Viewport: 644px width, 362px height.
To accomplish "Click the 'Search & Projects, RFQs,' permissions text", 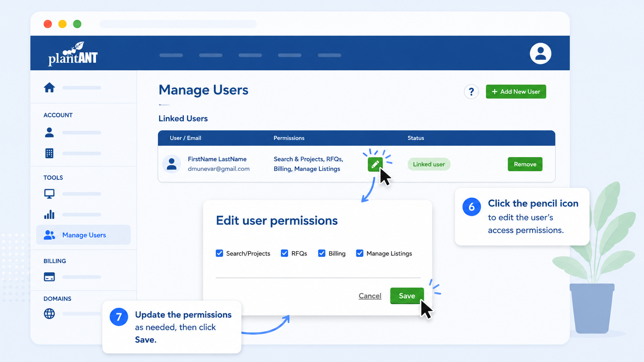I will click(308, 159).
